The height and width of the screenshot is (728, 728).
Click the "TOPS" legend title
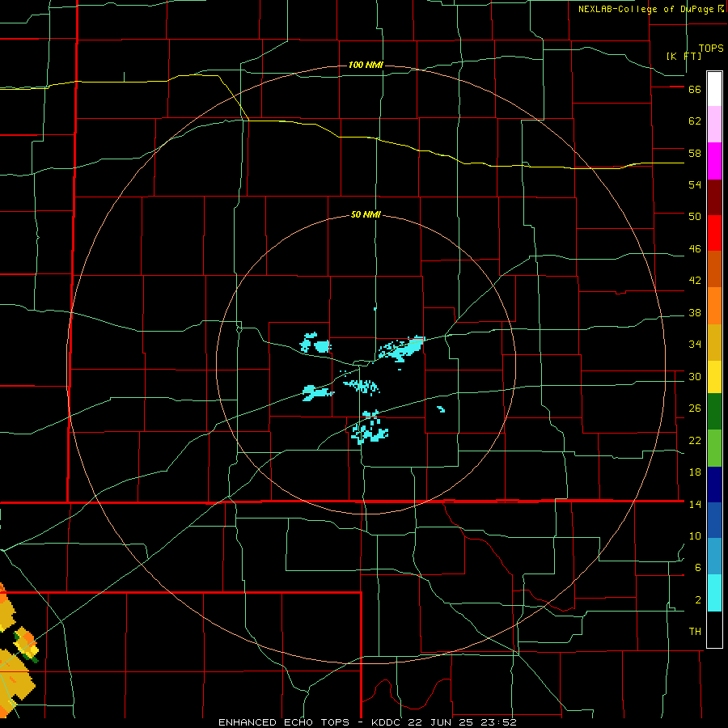pos(711,48)
